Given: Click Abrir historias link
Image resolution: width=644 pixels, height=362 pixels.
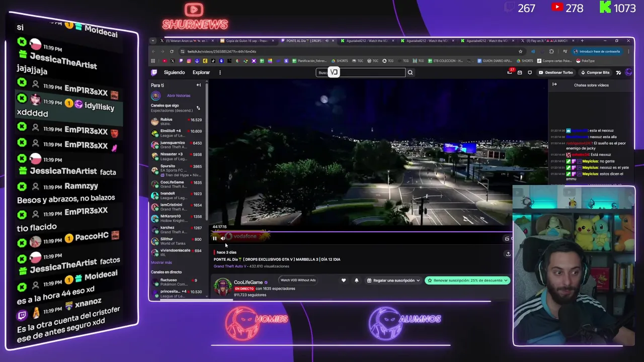Looking at the screenshot, I should (x=179, y=96).
